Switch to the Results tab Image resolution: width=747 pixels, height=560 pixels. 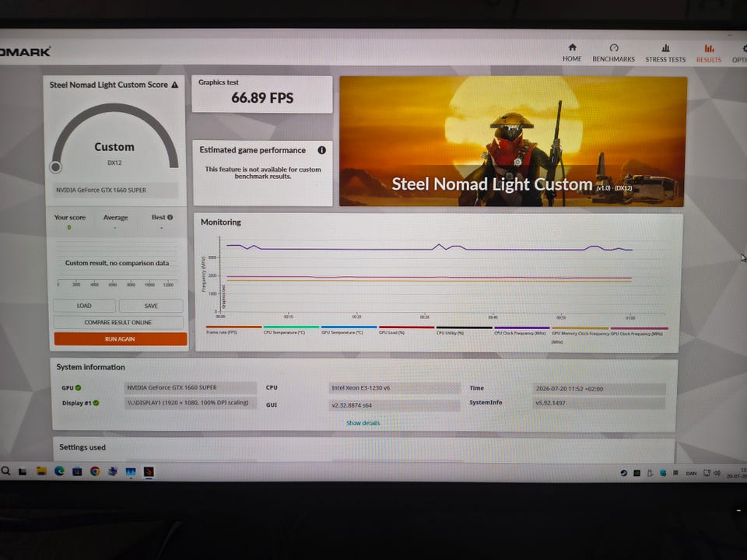[709, 54]
